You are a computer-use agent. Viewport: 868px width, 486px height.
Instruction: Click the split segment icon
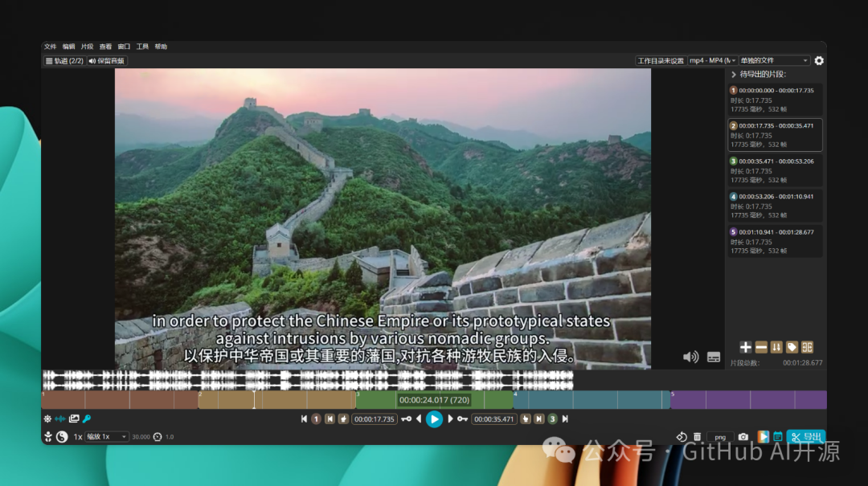point(807,347)
